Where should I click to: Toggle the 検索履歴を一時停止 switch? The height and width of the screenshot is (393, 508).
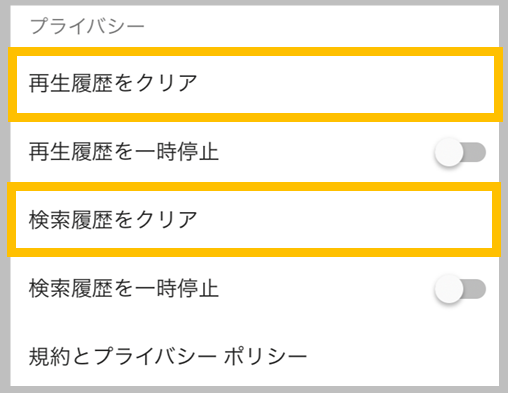point(460,289)
